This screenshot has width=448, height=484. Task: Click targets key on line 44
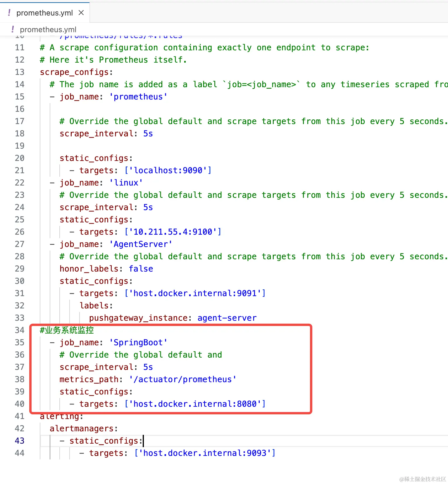point(106,453)
